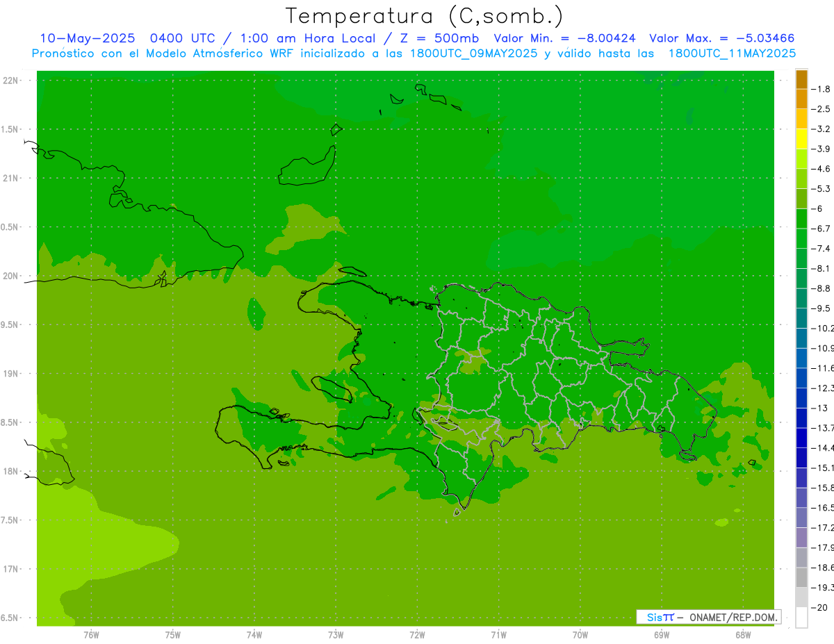Screen dimensions: 834x644
Task: Click 'Valor Min. = -8.00424'
Action: pyautogui.click(x=564, y=38)
